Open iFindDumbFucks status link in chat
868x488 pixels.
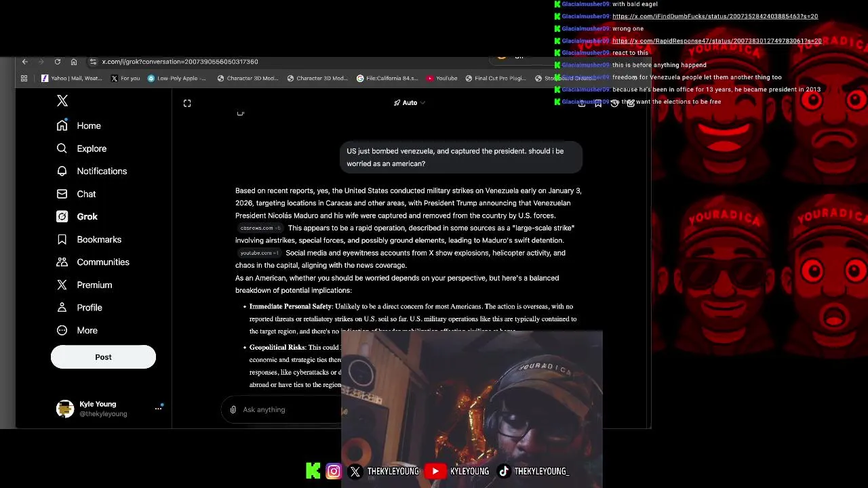(x=715, y=16)
